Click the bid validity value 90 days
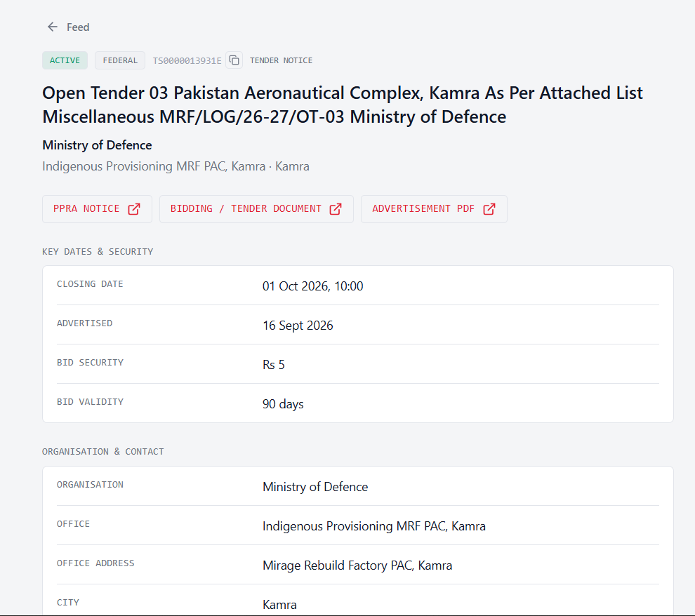Screen dimensions: 695x616 283,404
